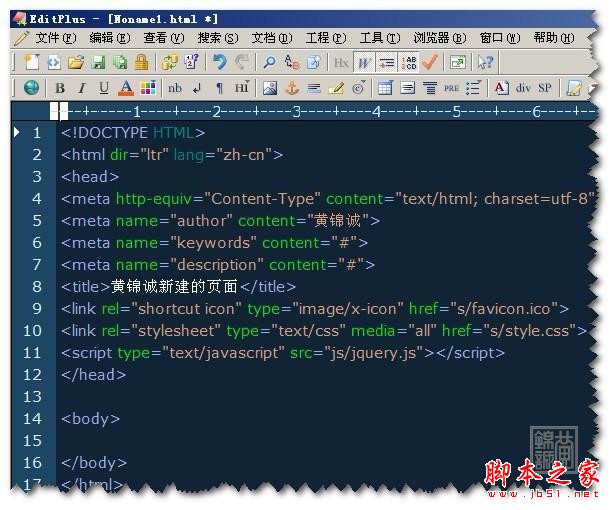Click line number 5 in the gutter

37,220
